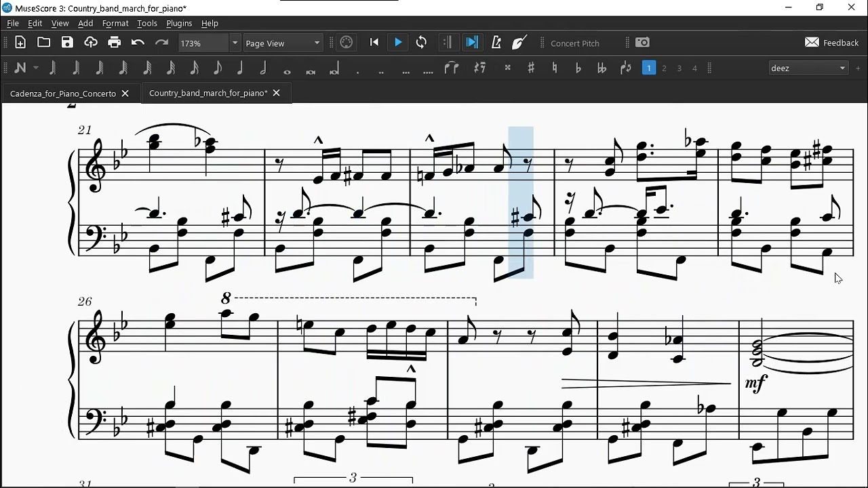Image resolution: width=868 pixels, height=488 pixels.
Task: Toggle the metronome icon
Action: (496, 43)
